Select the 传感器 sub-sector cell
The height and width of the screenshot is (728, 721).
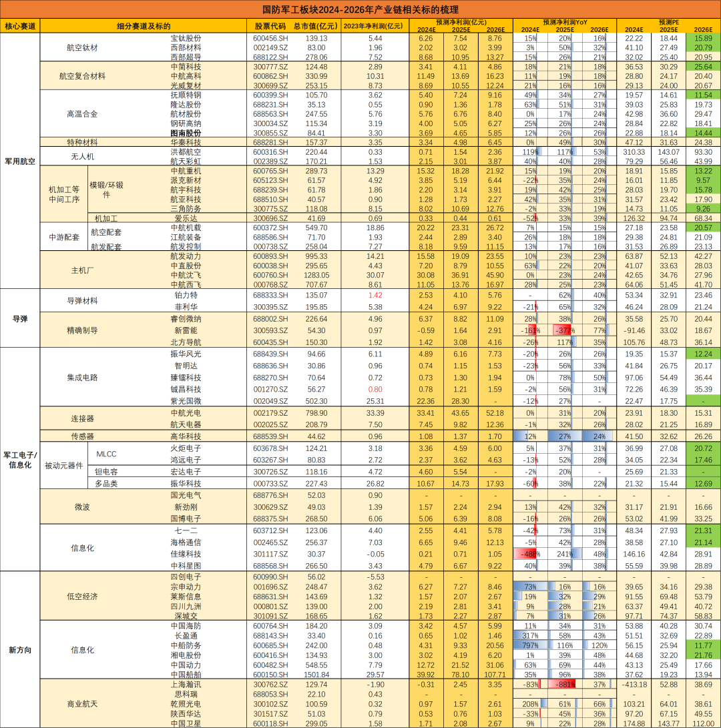point(82,436)
